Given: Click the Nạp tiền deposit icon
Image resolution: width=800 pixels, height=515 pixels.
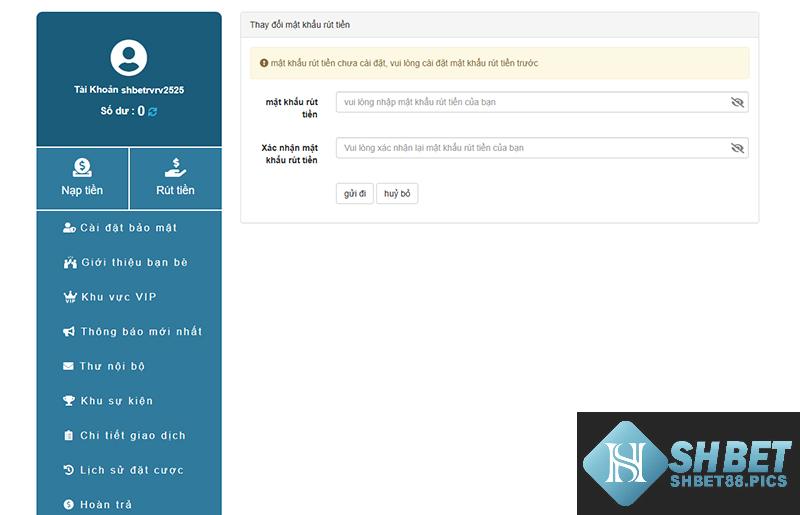Looking at the screenshot, I should tap(82, 168).
